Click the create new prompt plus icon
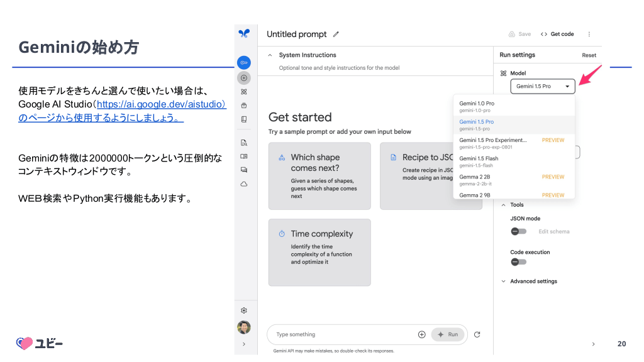The width and height of the screenshot is (644, 362). [x=244, y=78]
